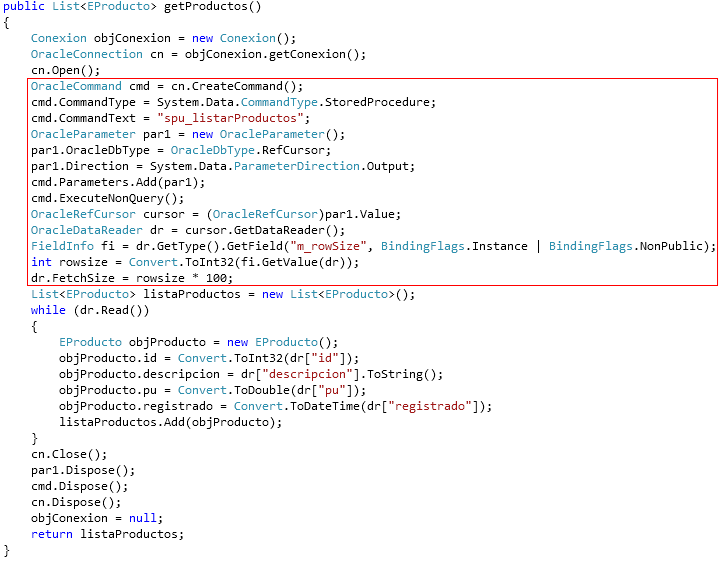The height and width of the screenshot is (561, 720).
Task: Click listaProductos.Add(objProducto) statement
Action: click(170, 422)
